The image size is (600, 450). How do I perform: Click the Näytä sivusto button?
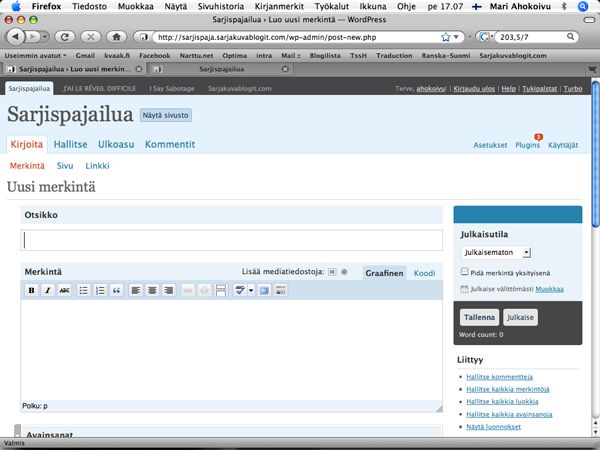[165, 115]
